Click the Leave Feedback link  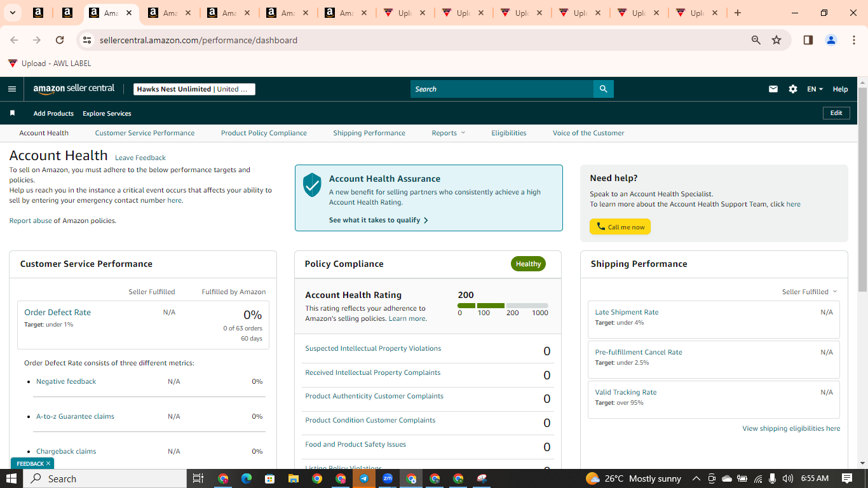tap(140, 158)
